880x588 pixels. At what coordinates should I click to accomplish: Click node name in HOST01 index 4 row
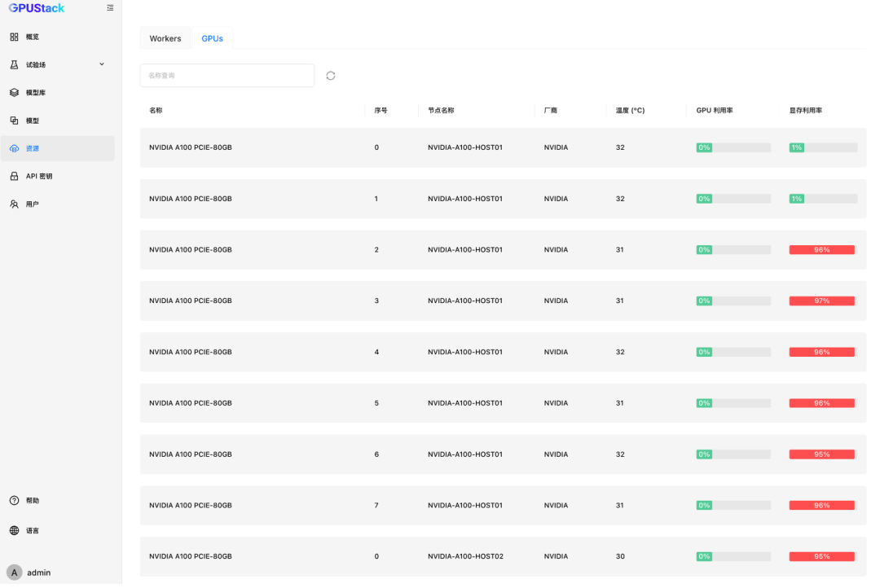pos(464,352)
